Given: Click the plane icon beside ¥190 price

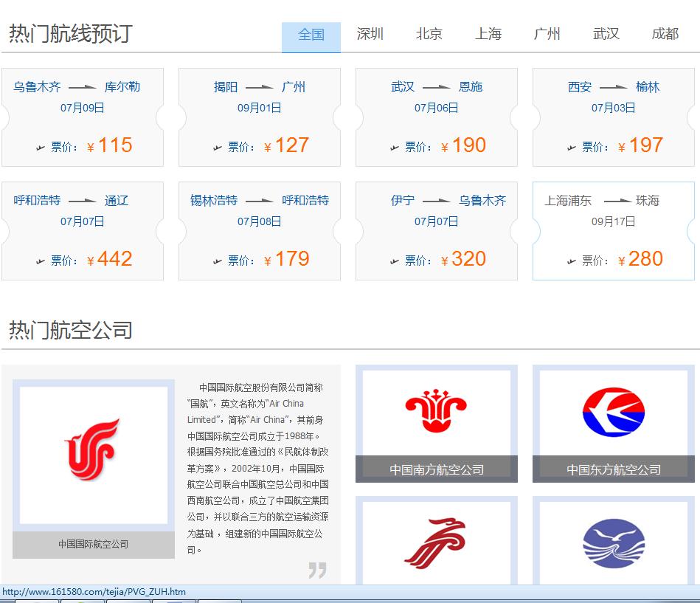Looking at the screenshot, I should [395, 148].
